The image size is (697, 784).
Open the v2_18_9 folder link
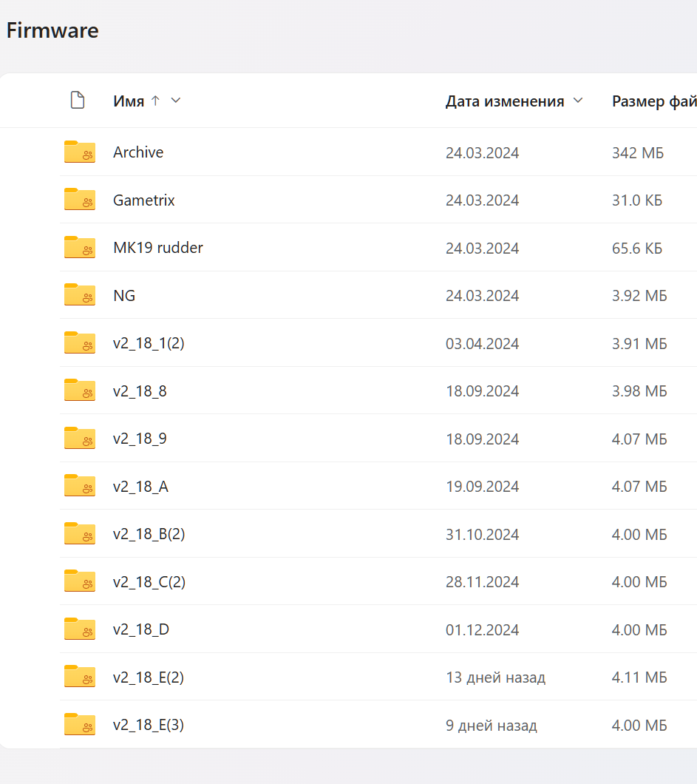(140, 439)
